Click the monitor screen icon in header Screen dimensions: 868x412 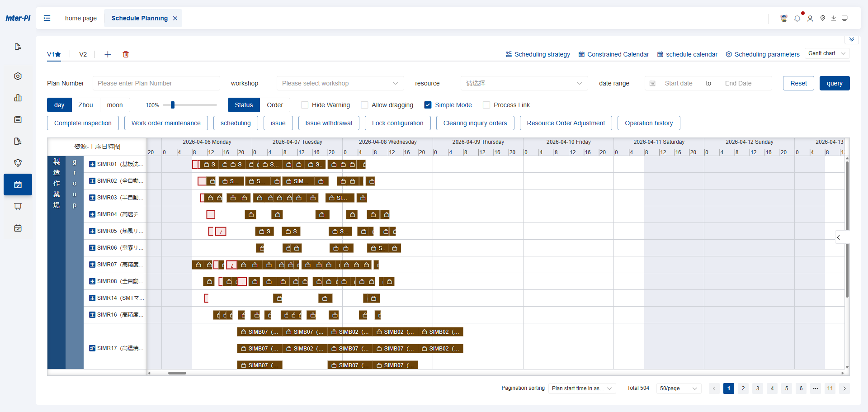(x=844, y=19)
